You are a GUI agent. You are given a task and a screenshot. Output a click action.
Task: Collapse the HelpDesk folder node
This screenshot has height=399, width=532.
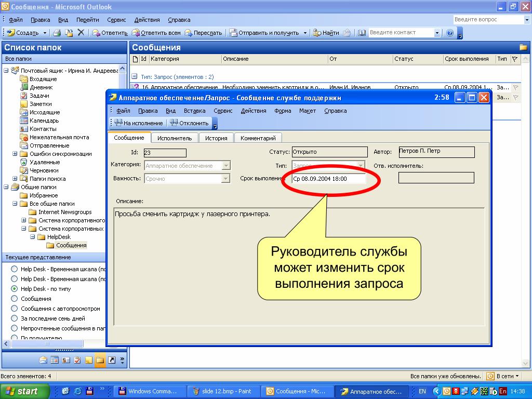click(33, 237)
